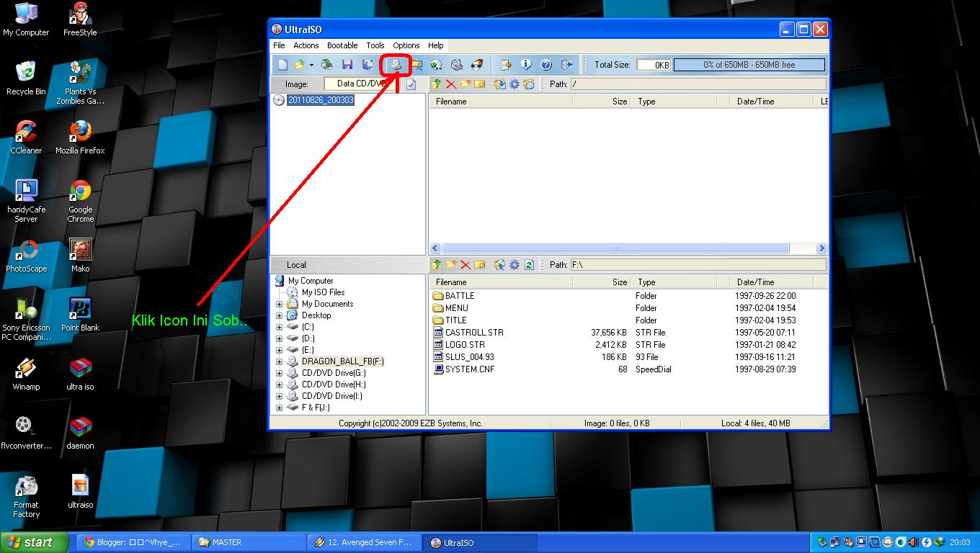The image size is (980, 553).
Task: Refresh the Local pane with the green refresh icon
Action: click(529, 265)
